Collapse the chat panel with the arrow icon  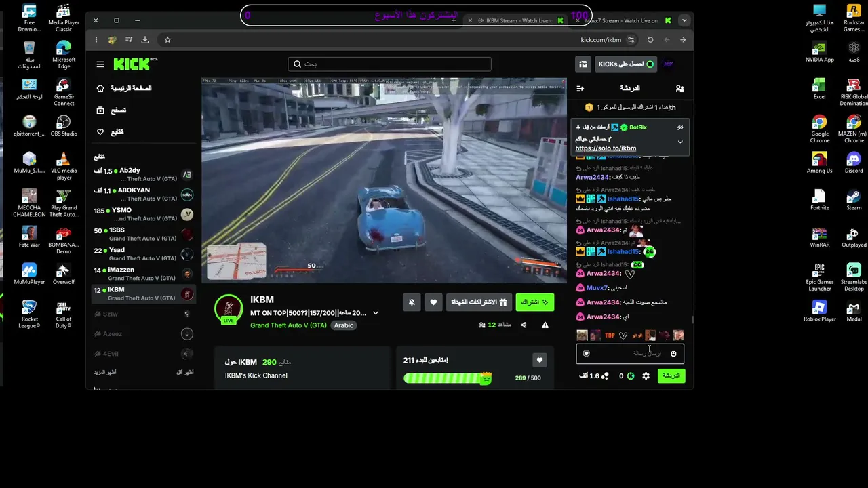(x=580, y=88)
